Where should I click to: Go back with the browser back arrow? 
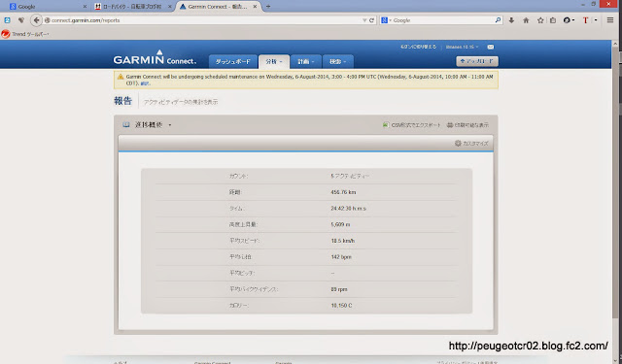coord(36,20)
